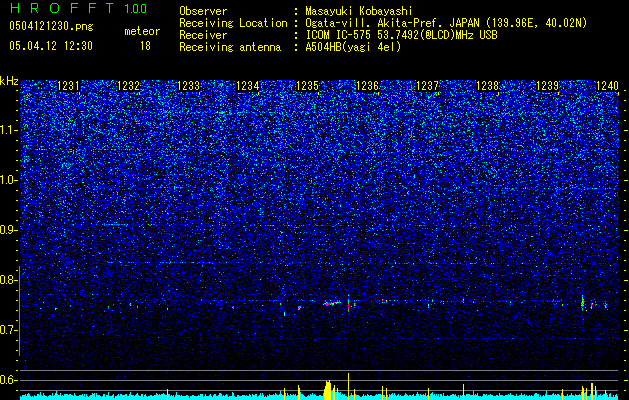Click the 1239 time marker
The image size is (629, 400).
[x=547, y=86]
